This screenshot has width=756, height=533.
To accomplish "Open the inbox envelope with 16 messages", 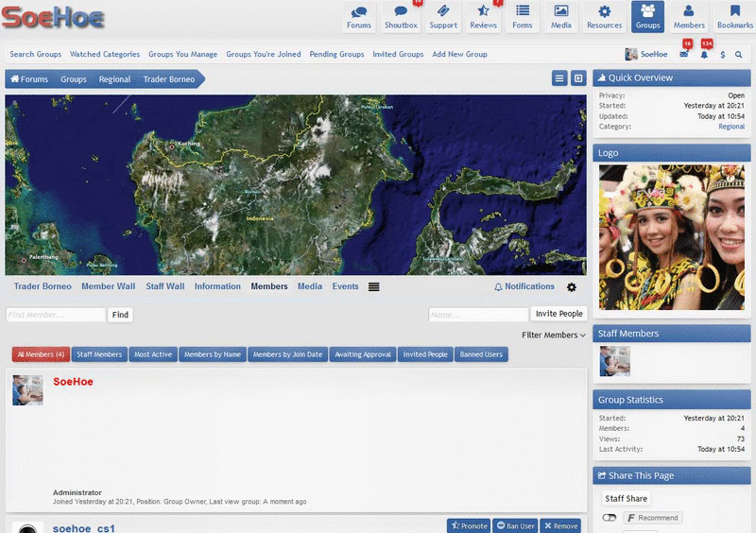I will [x=683, y=55].
